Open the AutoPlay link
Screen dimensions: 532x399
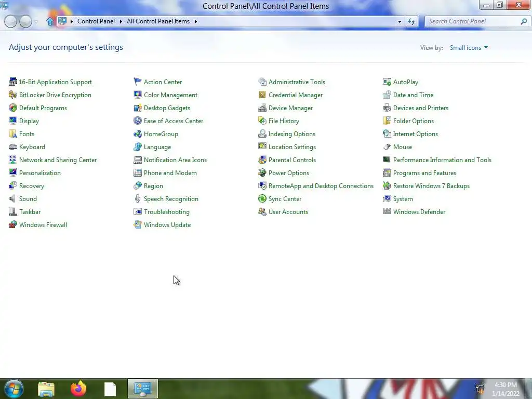coord(405,82)
